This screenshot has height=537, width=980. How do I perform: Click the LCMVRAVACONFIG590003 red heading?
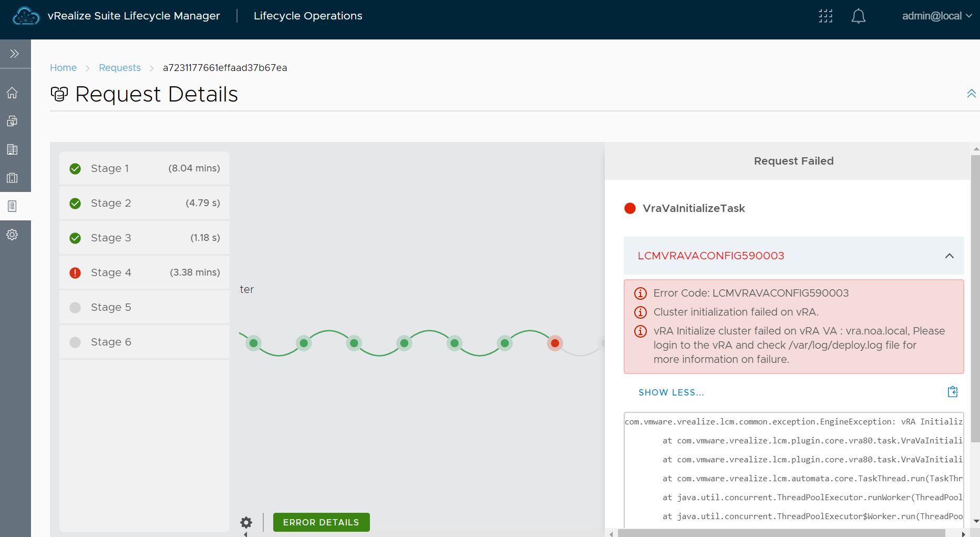(x=710, y=256)
